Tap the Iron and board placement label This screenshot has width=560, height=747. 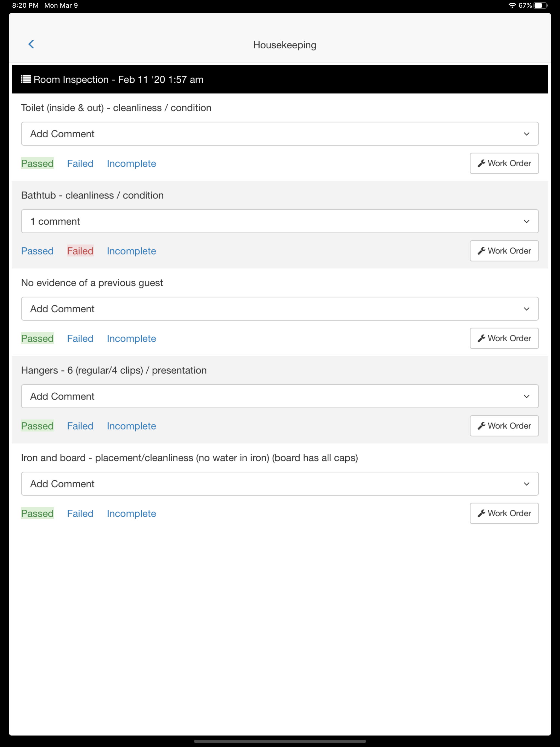[x=189, y=458]
